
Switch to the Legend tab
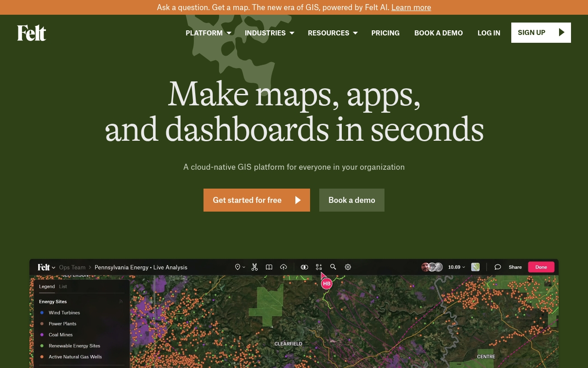click(47, 287)
